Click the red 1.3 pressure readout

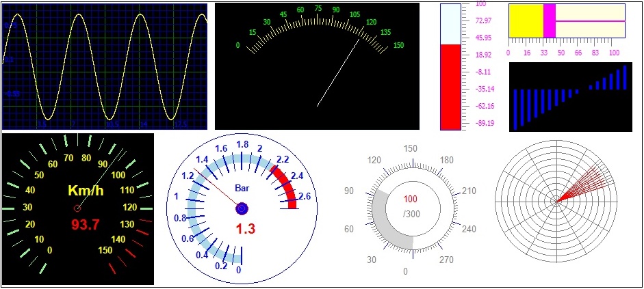246,229
